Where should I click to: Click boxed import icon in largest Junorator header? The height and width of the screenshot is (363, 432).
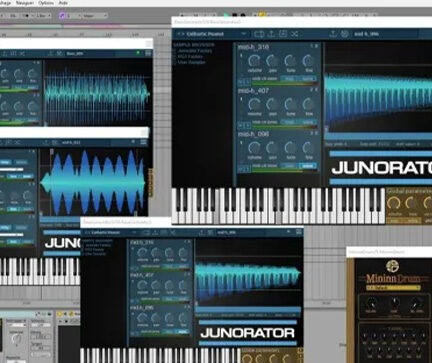[x=283, y=34]
